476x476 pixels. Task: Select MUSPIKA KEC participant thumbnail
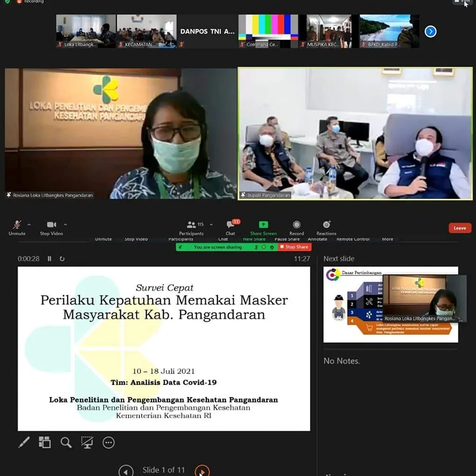[x=329, y=31]
